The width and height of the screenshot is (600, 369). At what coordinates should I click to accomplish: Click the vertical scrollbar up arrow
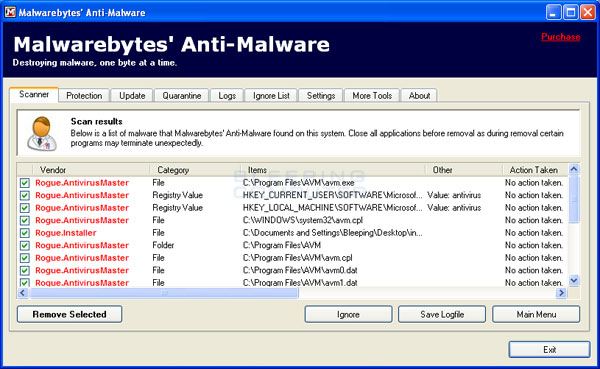(x=574, y=169)
